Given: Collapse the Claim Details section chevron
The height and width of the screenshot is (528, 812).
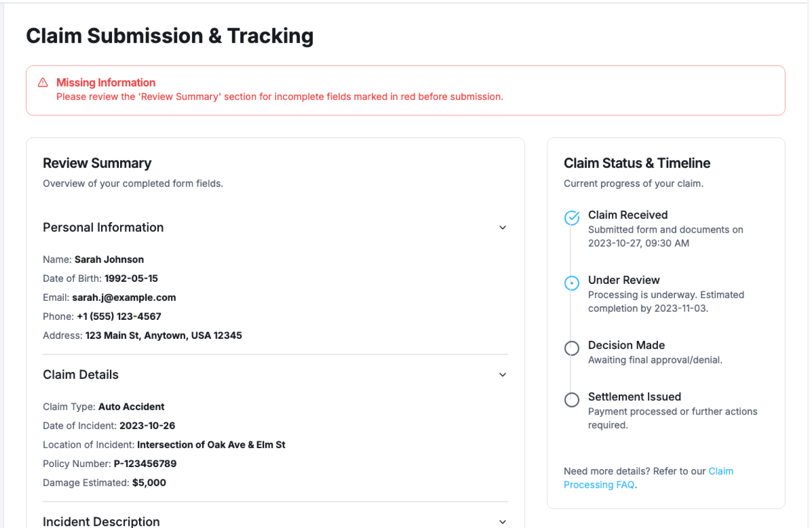Looking at the screenshot, I should [502, 375].
